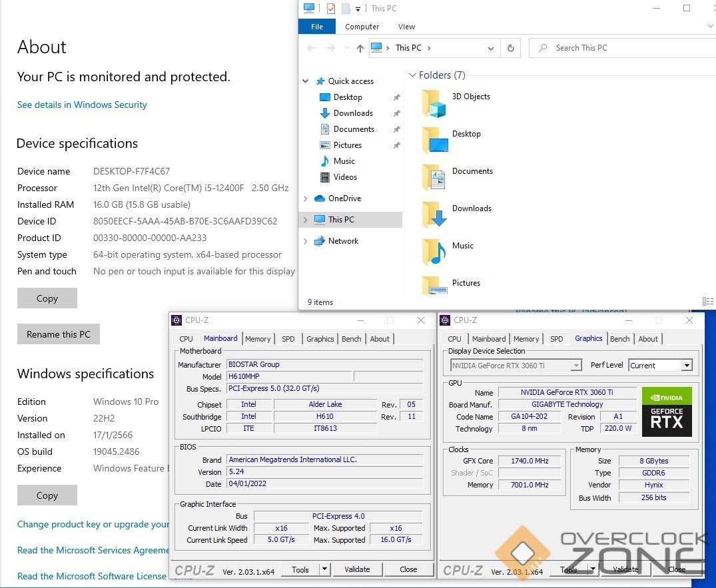Open Customize Quick Access Toolbar dropdown

coord(358,9)
